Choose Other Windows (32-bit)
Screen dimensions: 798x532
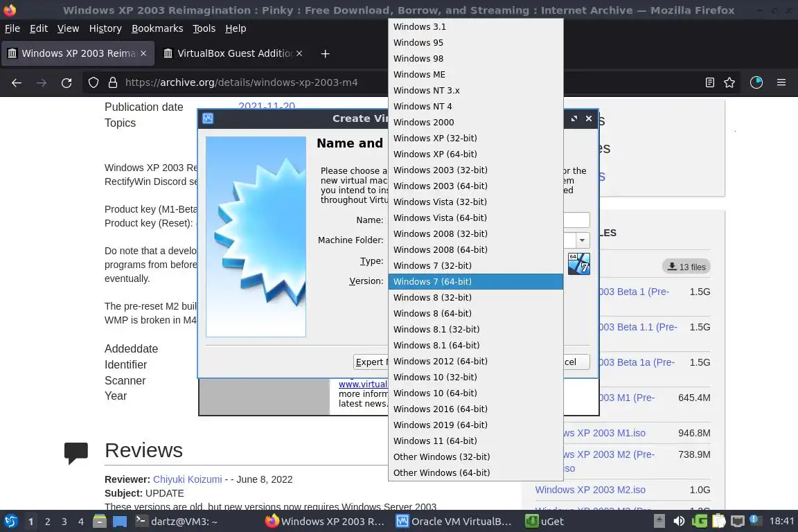(x=475, y=457)
